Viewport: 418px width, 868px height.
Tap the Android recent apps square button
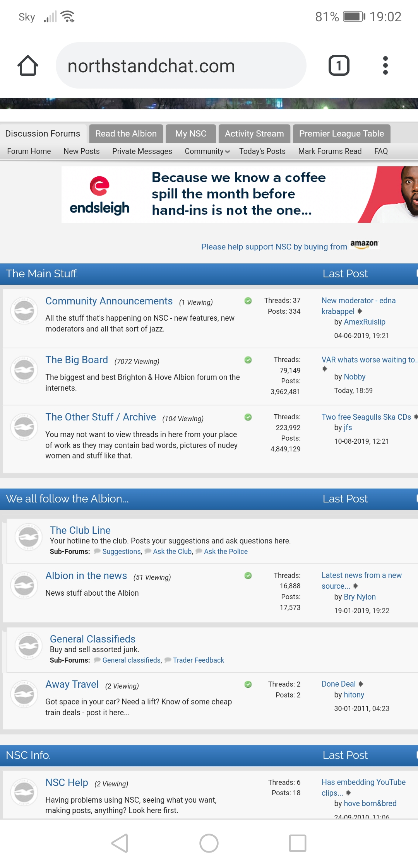pos(298,843)
